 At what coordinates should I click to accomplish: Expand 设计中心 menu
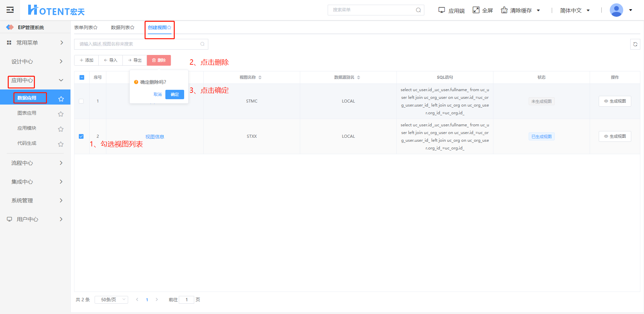point(35,61)
